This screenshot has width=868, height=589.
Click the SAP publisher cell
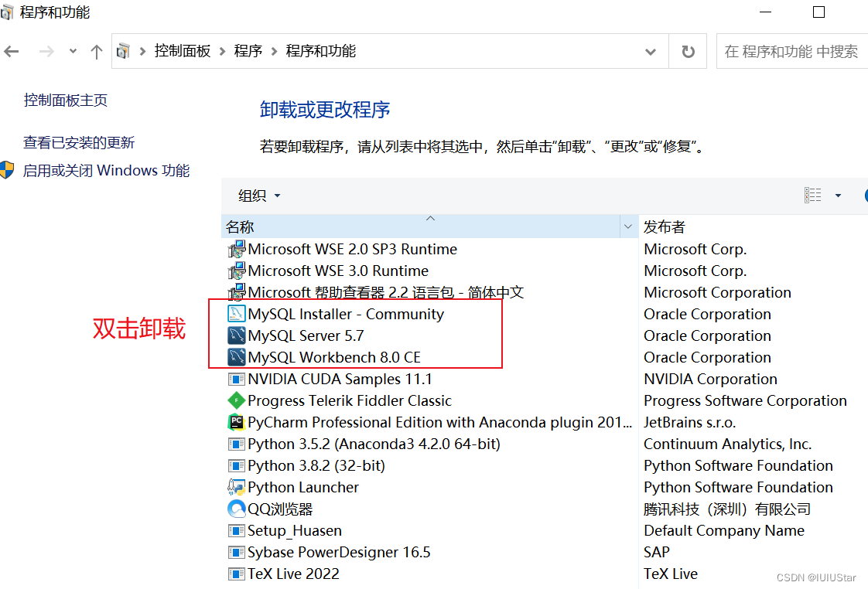(x=657, y=553)
